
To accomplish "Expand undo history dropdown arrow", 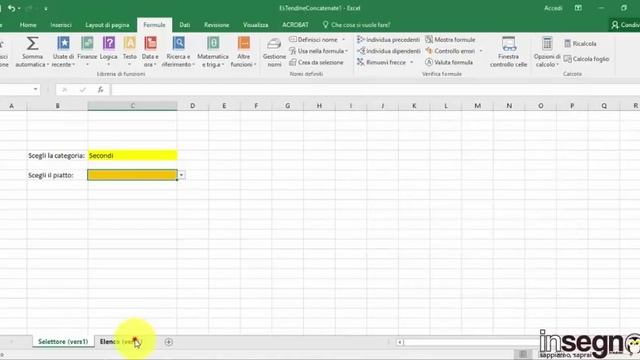I will coord(19,9).
